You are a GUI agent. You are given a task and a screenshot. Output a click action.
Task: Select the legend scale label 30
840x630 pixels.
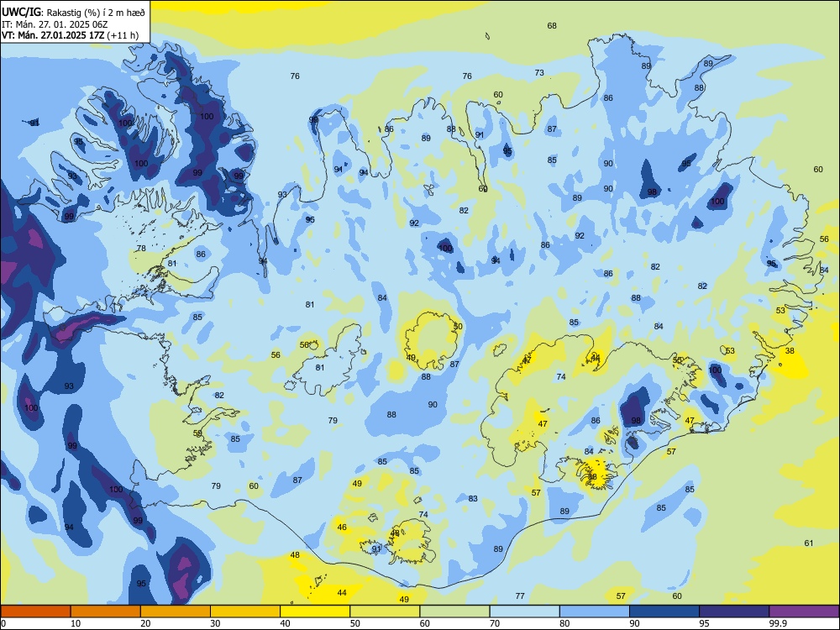[x=215, y=623]
